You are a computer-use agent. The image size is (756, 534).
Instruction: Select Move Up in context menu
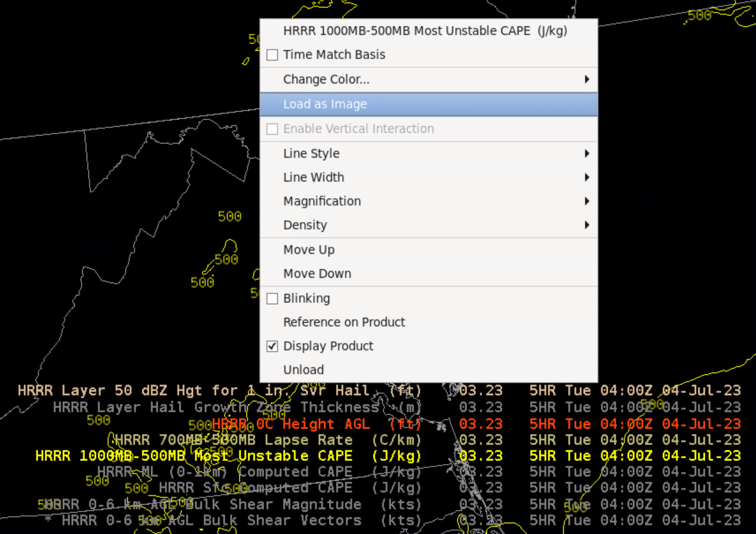429,250
